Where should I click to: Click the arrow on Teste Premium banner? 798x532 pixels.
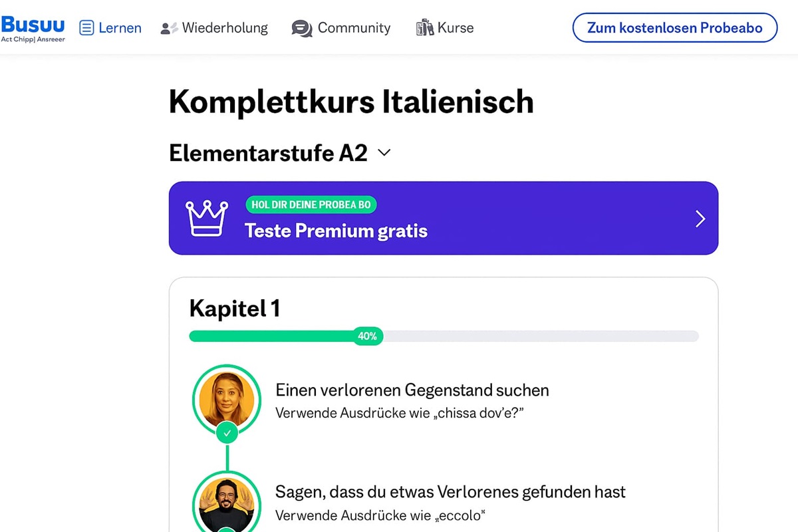(x=700, y=218)
